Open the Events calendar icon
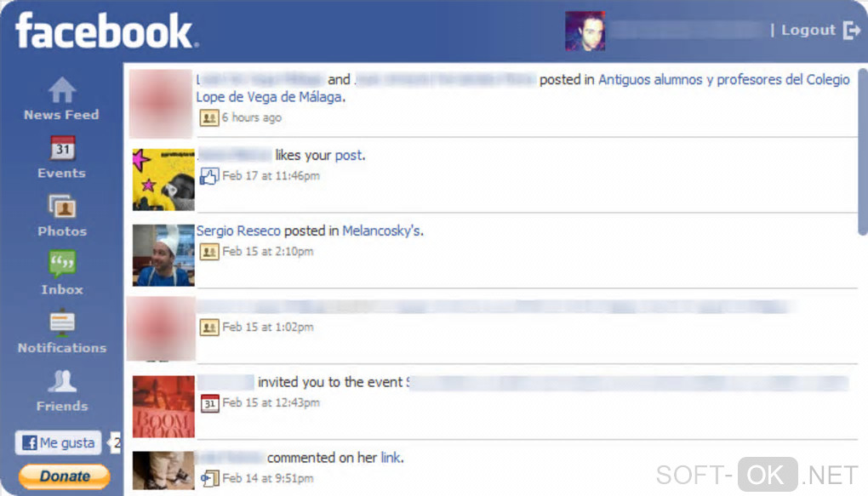This screenshot has height=496, width=868. pos(63,148)
